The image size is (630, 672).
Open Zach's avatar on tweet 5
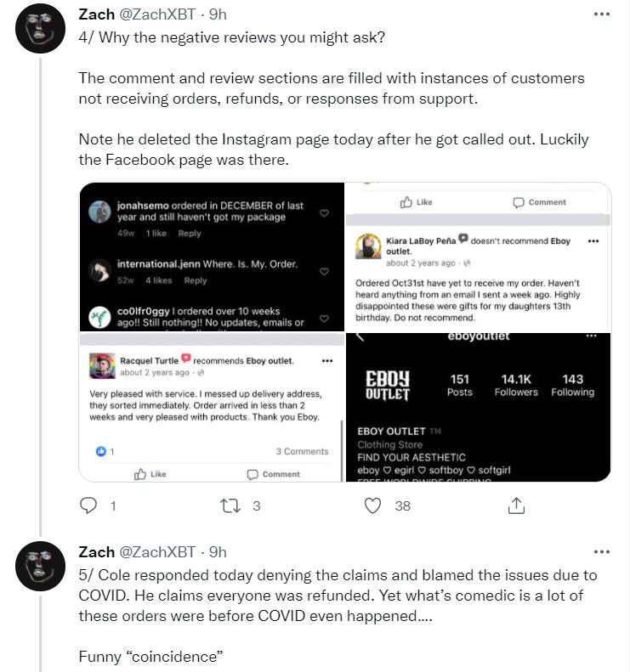pos(40,567)
